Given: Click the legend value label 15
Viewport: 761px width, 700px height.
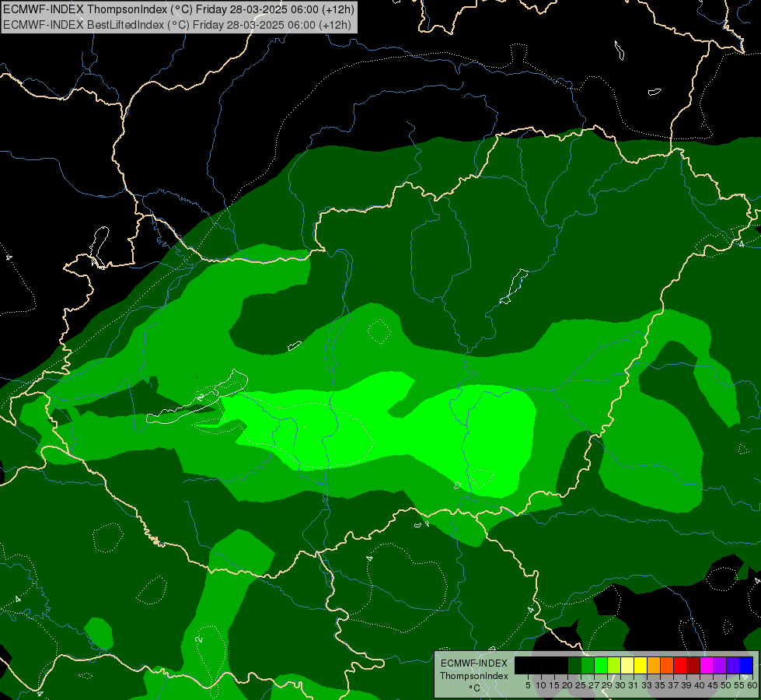Looking at the screenshot, I should point(554,685).
